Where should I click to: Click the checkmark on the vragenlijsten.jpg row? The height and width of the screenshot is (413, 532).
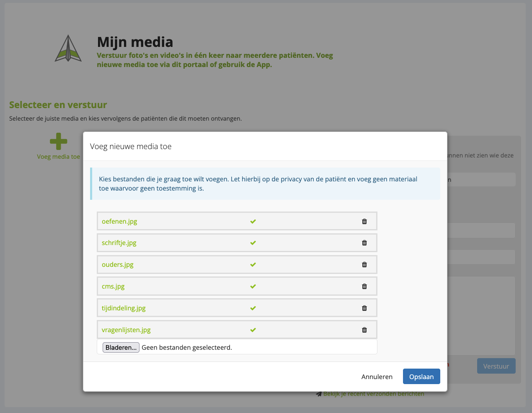pyautogui.click(x=253, y=330)
